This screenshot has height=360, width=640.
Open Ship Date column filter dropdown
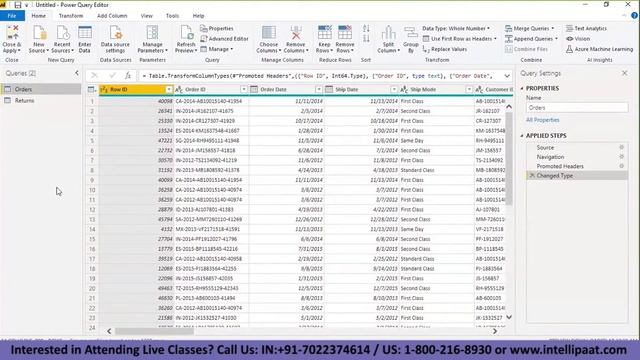(394, 89)
